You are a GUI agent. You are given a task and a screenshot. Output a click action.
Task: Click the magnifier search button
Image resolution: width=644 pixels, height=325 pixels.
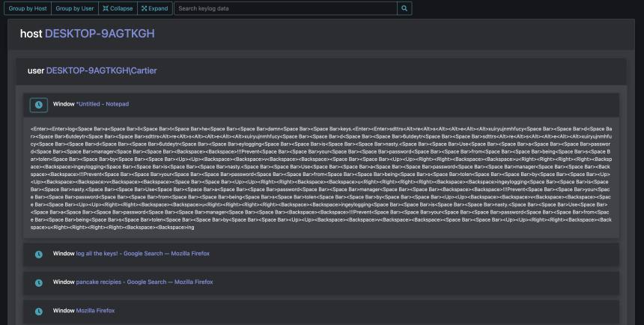[404, 8]
